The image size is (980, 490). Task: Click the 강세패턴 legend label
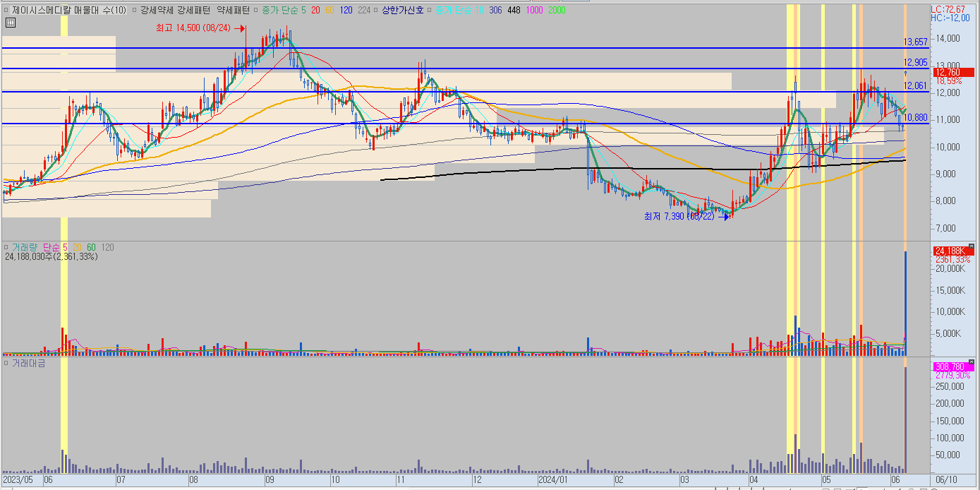(x=193, y=10)
